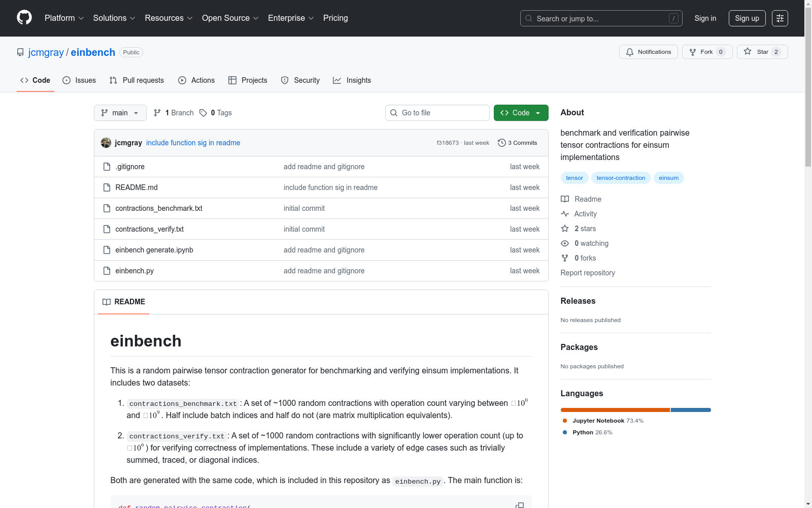Click the file icon for .gitignore
Screen dimensions: 812x508
click(x=107, y=167)
